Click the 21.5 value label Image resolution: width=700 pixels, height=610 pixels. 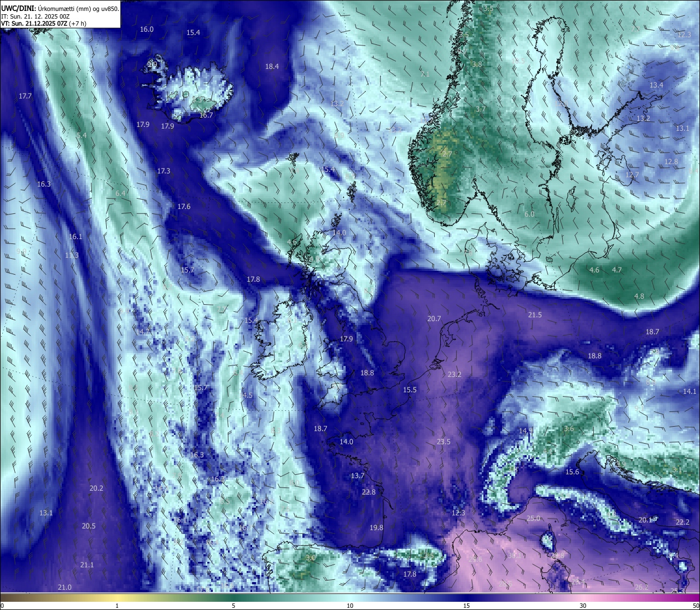coord(535,315)
